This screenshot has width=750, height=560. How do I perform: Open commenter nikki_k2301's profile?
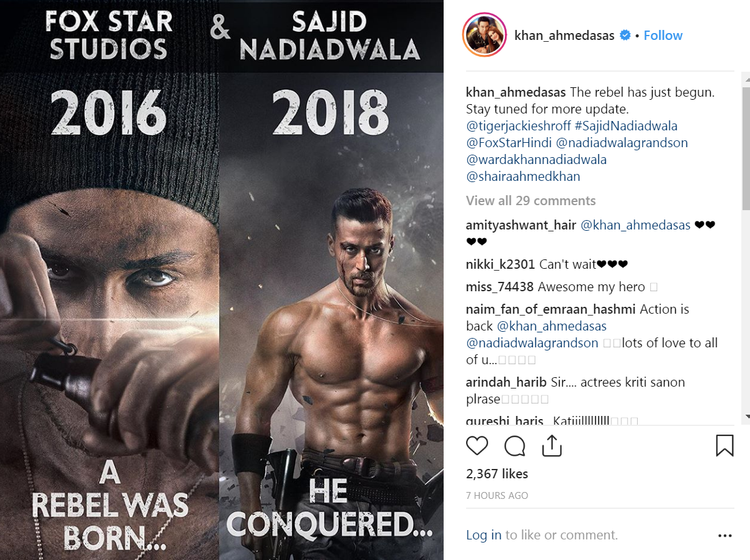tap(500, 264)
